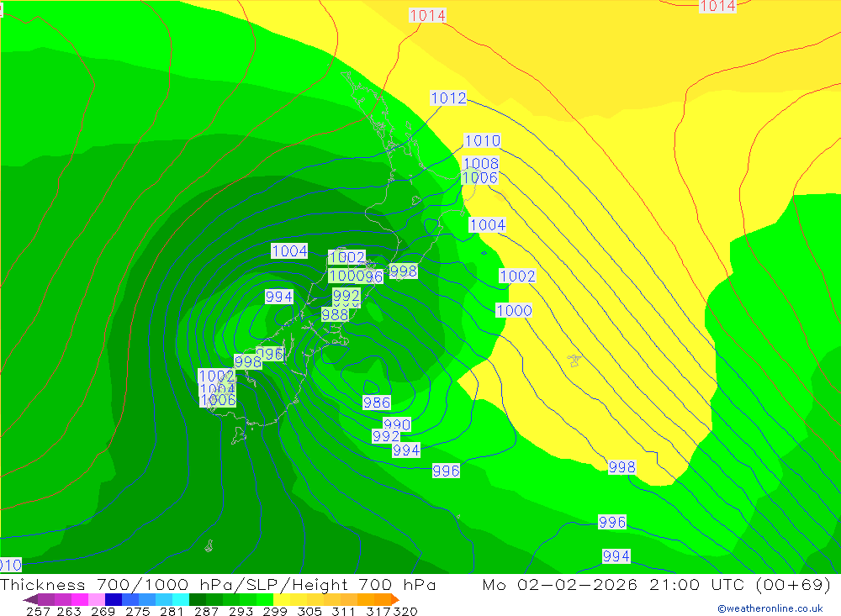Click the 257 legend value
841x616 pixels.
(x=38, y=611)
